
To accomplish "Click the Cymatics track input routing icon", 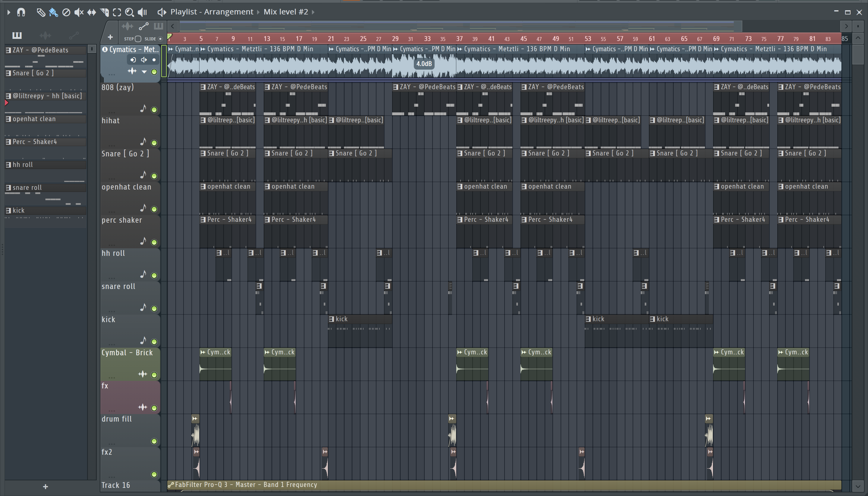I will point(133,60).
